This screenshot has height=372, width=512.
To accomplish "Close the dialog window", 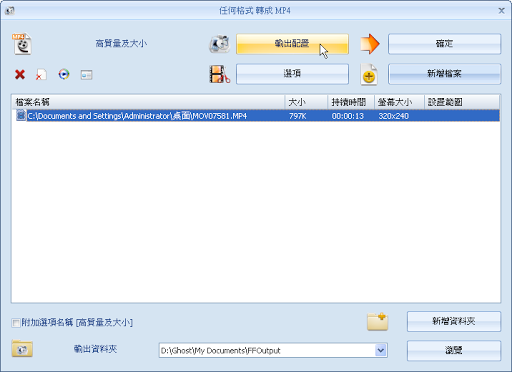I will pos(501,11).
